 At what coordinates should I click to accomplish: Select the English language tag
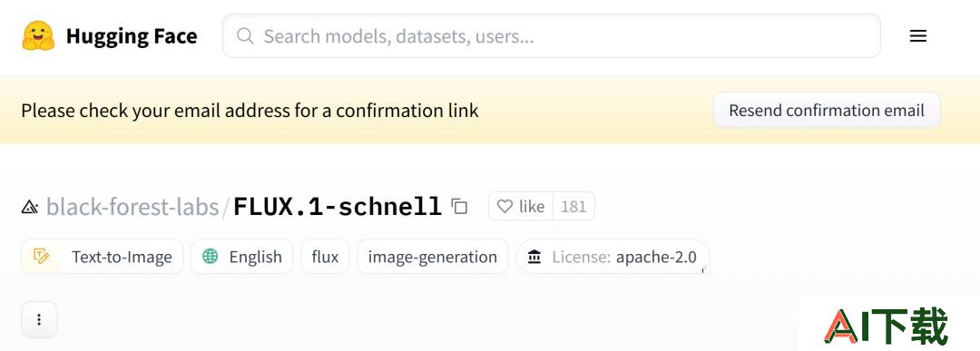click(242, 257)
